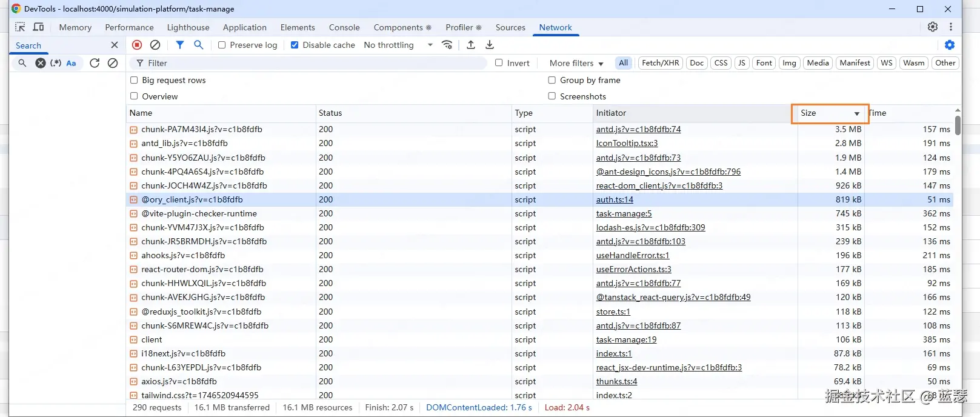Toggle the filter funnel icon

click(x=180, y=45)
